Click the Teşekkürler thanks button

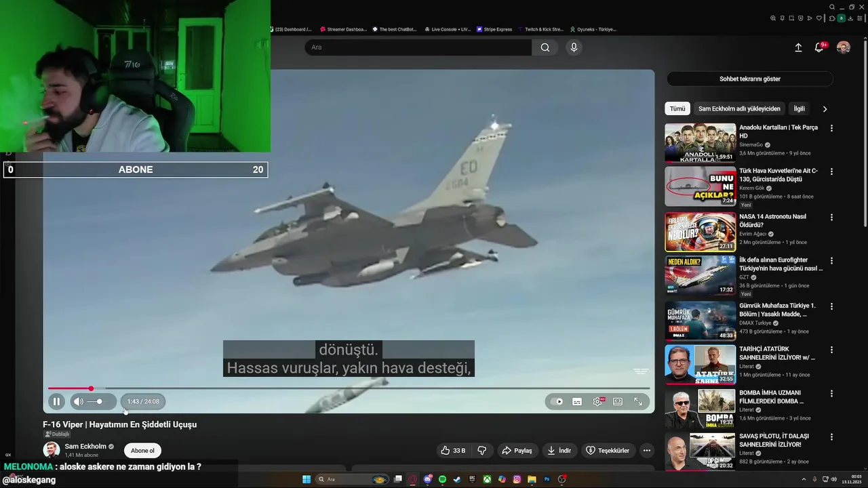coord(608,450)
